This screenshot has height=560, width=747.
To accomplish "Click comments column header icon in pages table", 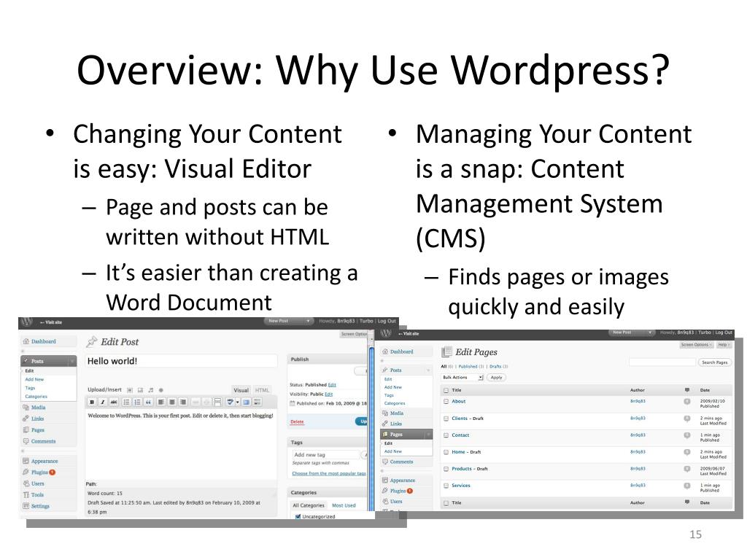I will 687,390.
